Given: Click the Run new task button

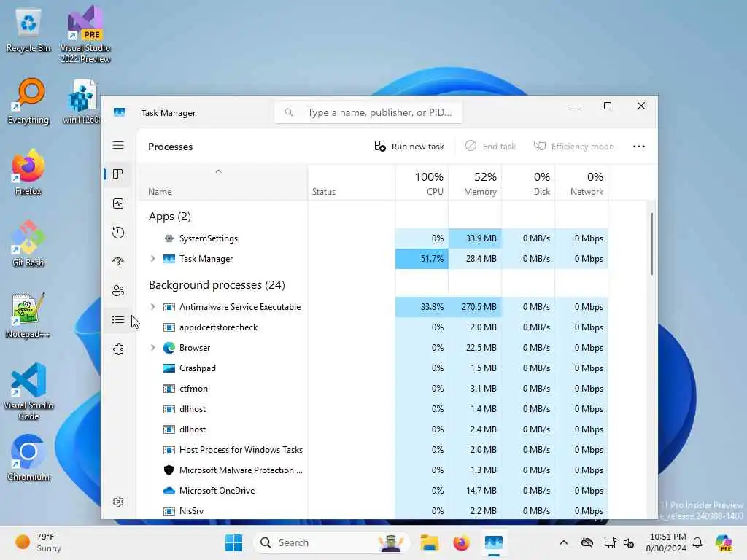Looking at the screenshot, I should (409, 147).
